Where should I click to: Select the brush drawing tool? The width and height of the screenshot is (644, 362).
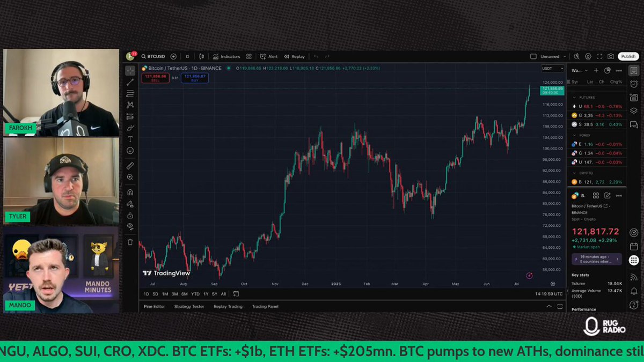pyautogui.click(x=130, y=128)
